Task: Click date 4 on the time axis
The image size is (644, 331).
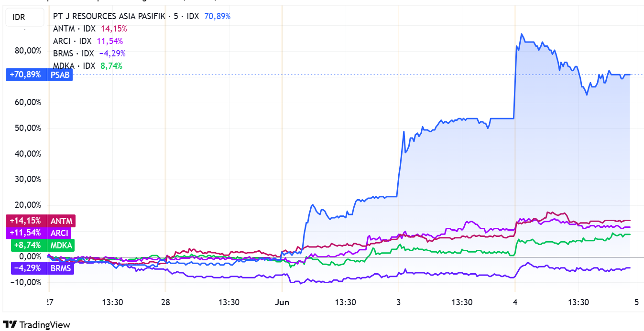Action: (515, 302)
